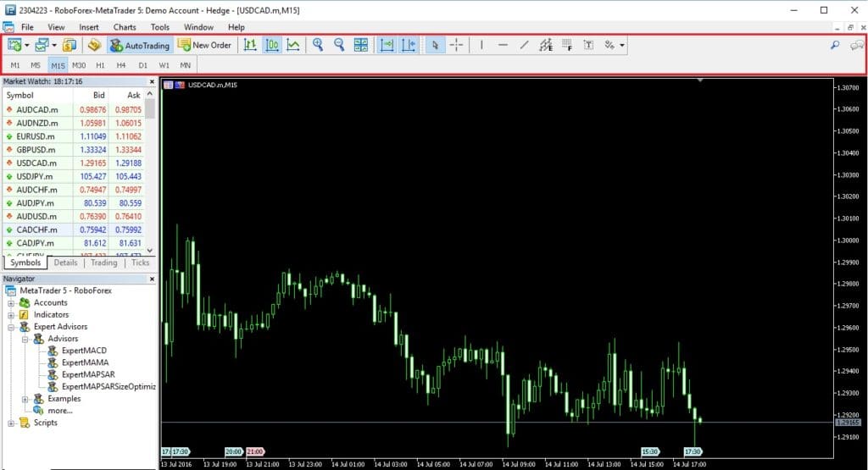868x470 pixels.
Task: Expand the Indicators tree node
Action: (x=10, y=315)
